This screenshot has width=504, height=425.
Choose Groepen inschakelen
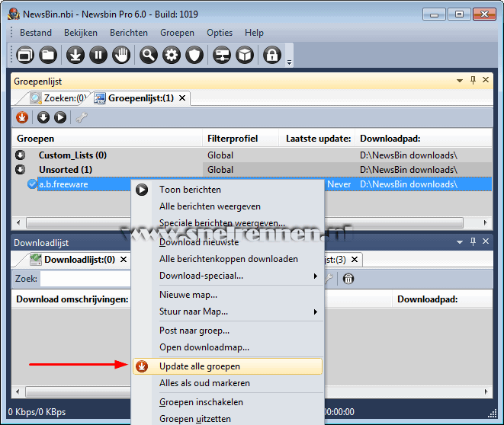coord(227,402)
